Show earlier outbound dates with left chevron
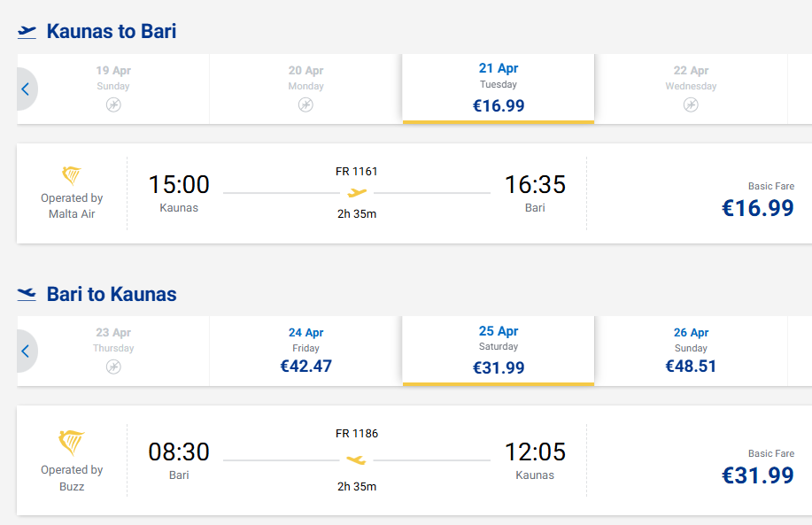 tap(26, 89)
